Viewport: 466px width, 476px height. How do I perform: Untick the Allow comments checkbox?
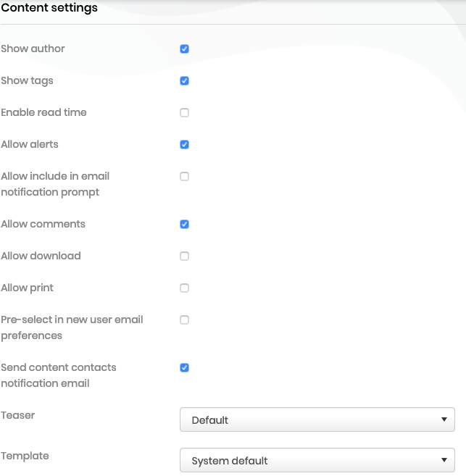point(185,225)
